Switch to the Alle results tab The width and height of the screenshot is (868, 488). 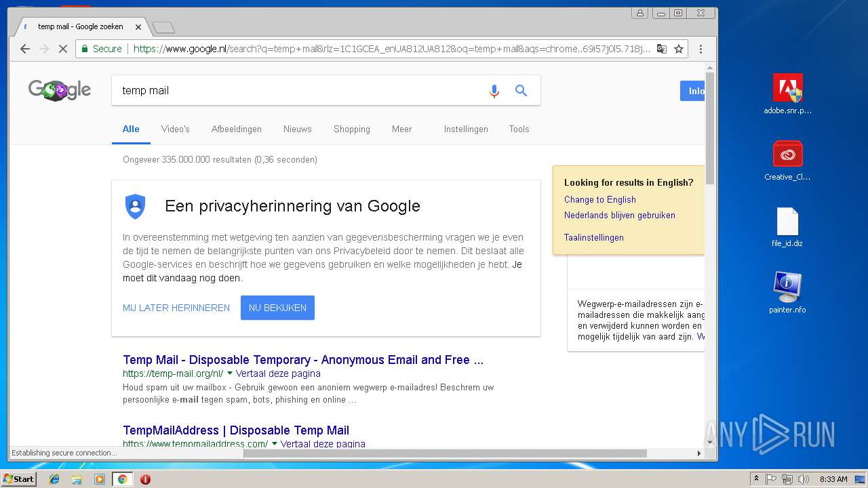coord(131,129)
